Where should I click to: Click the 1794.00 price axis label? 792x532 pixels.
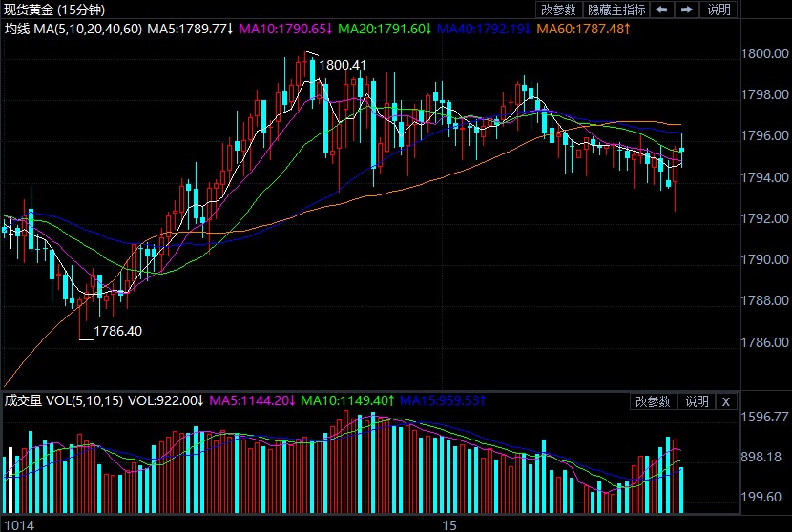pos(764,177)
